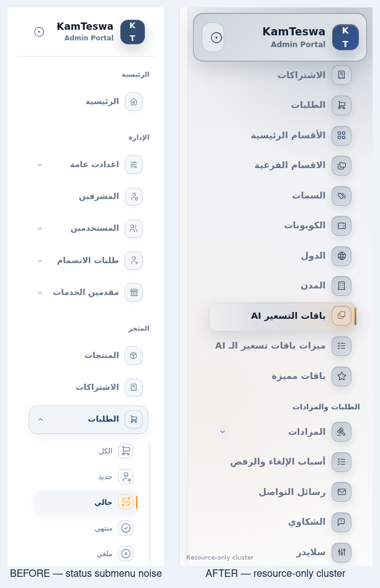
Task: Open the باقات التسعير AI menu item
Action: pos(283,316)
